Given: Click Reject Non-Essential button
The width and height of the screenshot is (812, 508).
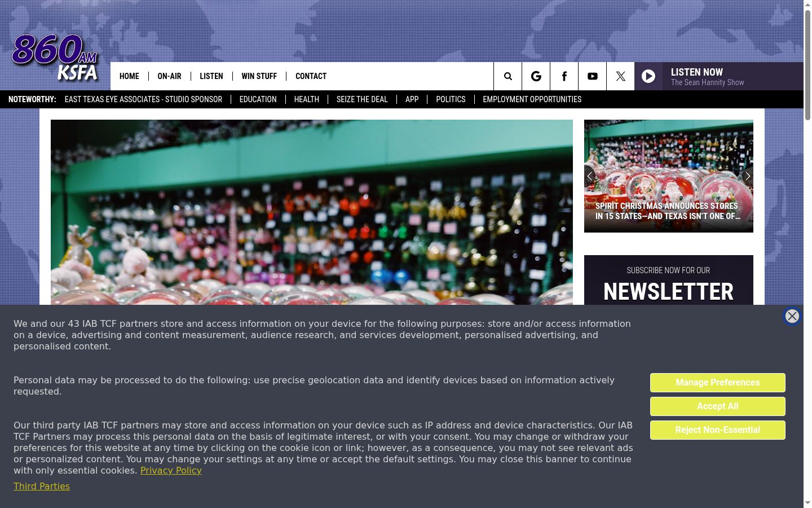Looking at the screenshot, I should pos(717,430).
